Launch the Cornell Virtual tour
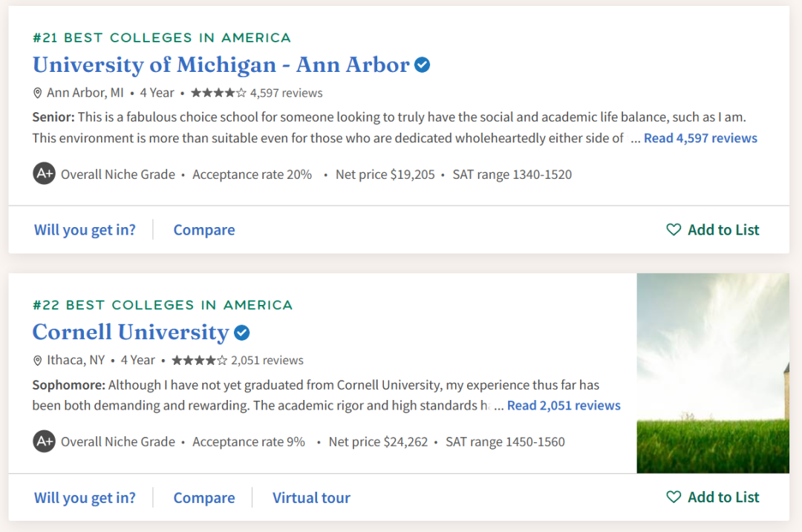This screenshot has width=802, height=532. (311, 497)
